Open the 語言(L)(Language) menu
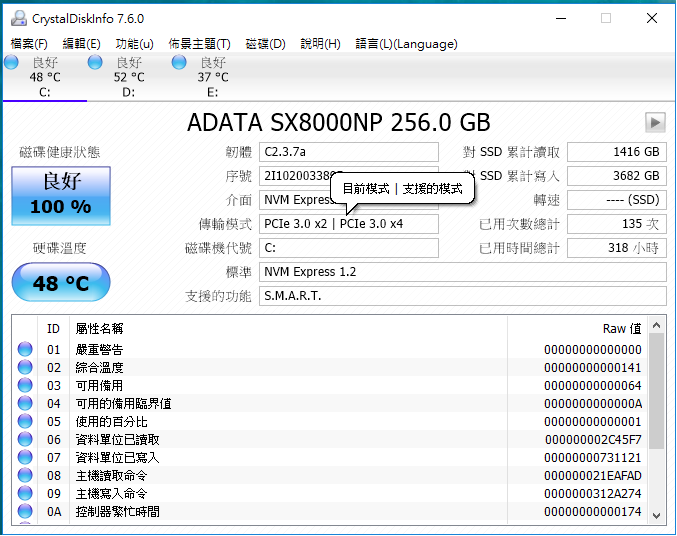 (x=406, y=44)
